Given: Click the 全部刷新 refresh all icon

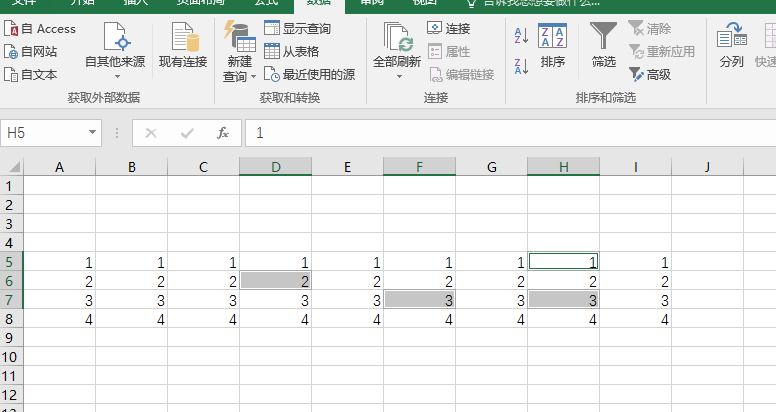Looking at the screenshot, I should pyautogui.click(x=397, y=38).
